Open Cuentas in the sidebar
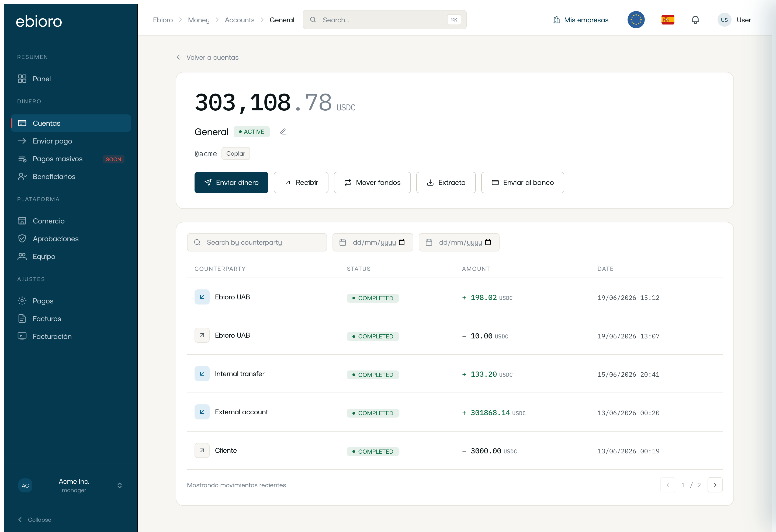 [x=71, y=123]
